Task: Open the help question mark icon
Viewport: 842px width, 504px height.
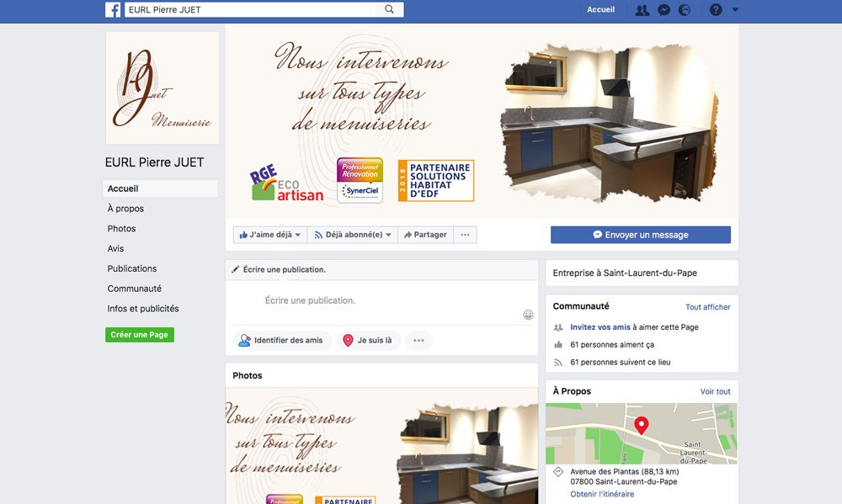Action: pyautogui.click(x=715, y=9)
